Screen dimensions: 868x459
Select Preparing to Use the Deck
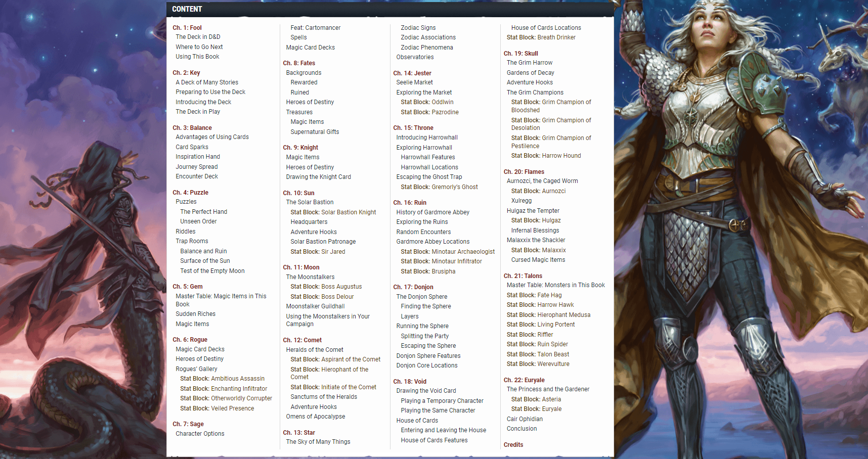tap(210, 92)
